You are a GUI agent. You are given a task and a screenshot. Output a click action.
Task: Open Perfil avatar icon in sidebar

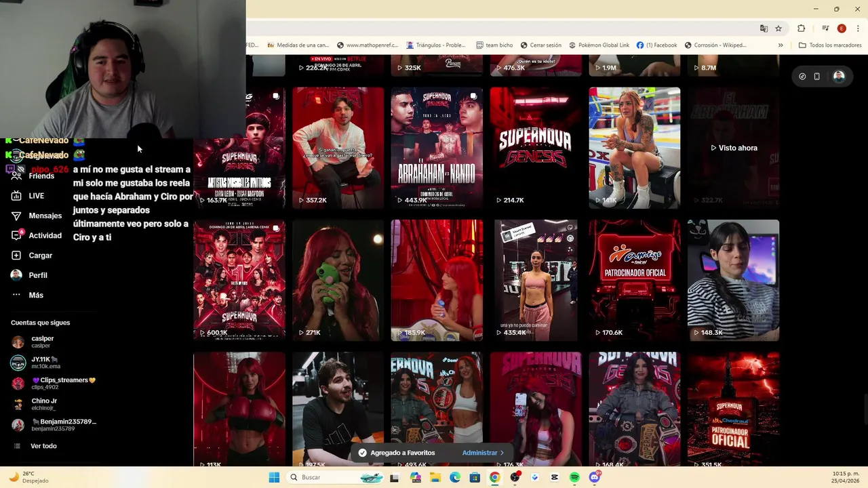pyautogui.click(x=16, y=275)
